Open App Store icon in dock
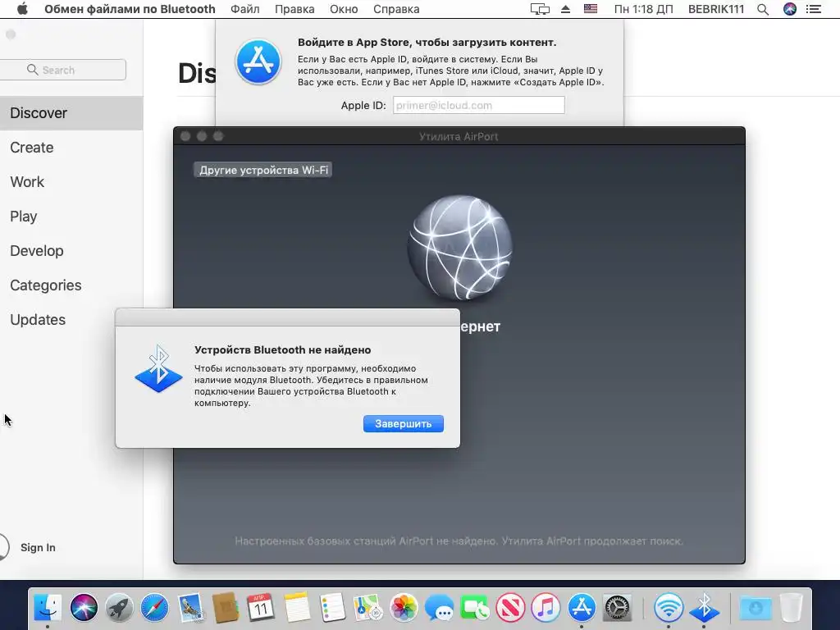 (x=582, y=608)
